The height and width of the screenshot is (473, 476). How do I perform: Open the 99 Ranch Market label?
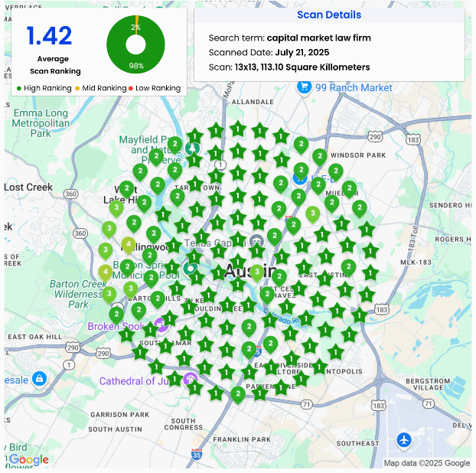(354, 88)
